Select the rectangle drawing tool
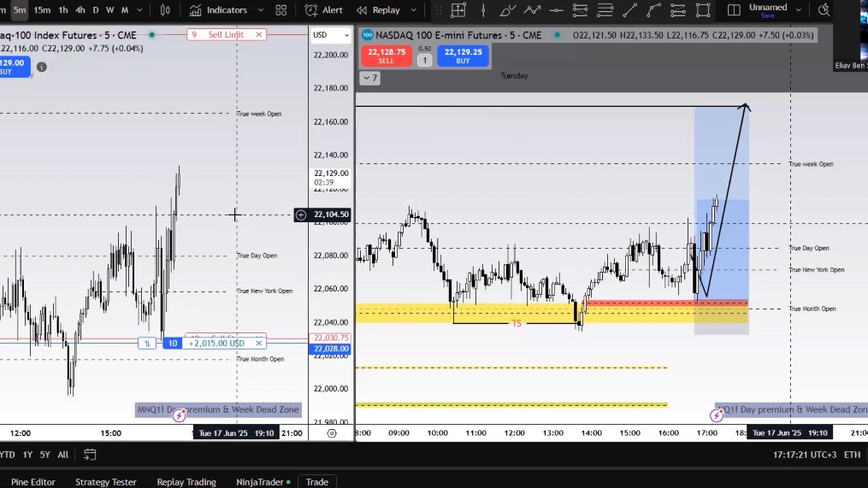This screenshot has height=488, width=868. 703,10
